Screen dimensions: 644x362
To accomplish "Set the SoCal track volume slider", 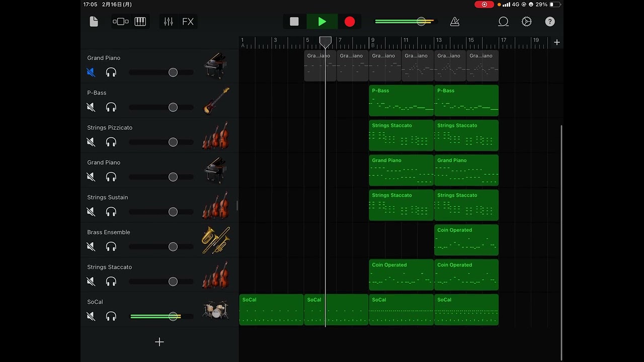I will (161, 316).
